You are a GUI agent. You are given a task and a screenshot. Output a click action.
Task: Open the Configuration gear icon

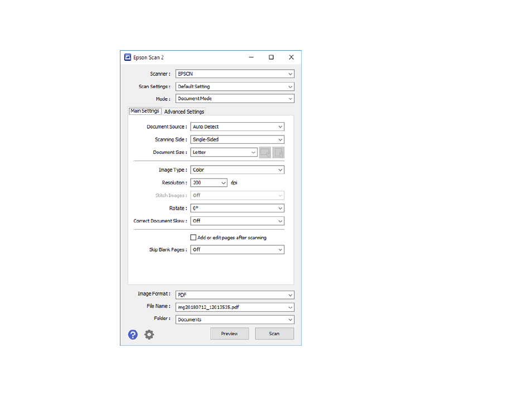tap(149, 335)
